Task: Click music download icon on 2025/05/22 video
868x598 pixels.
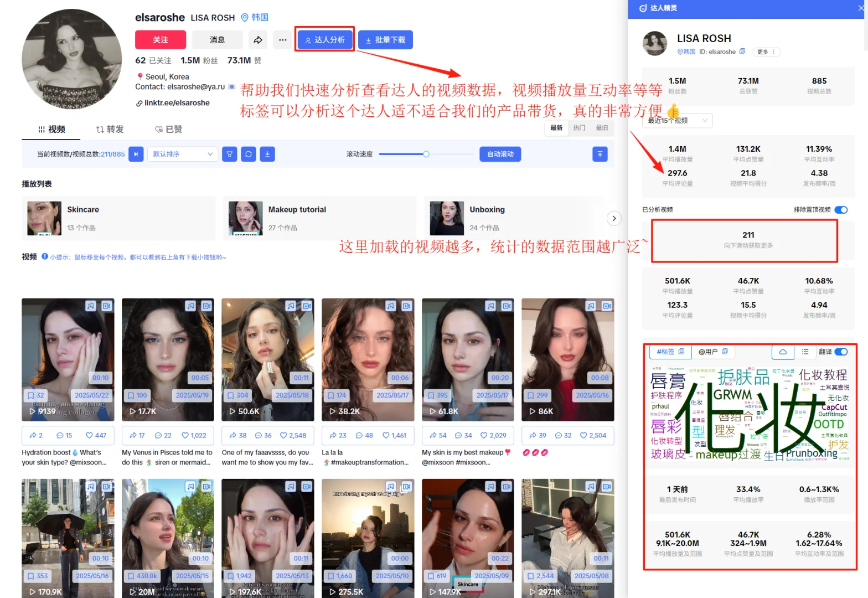Action: pyautogui.click(x=91, y=306)
